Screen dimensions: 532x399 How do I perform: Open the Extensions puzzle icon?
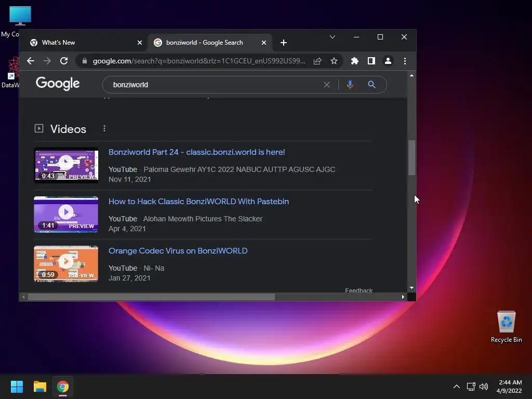point(354,61)
